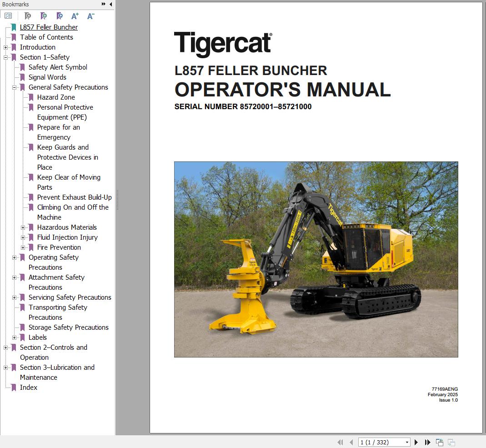The width and height of the screenshot is (486, 448).
Task: Open the Table of Contents bookmark
Action: pos(46,37)
